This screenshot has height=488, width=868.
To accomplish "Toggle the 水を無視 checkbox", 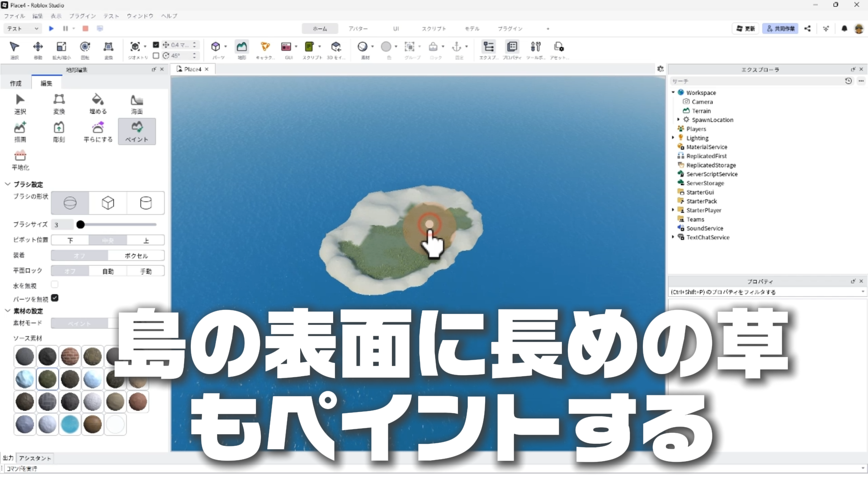I will point(55,285).
